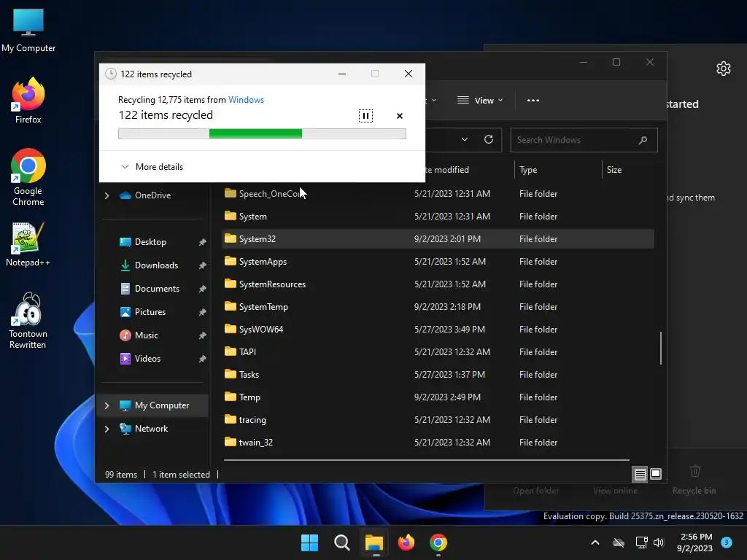Open Firefox desktop shortcut

[x=28, y=101]
